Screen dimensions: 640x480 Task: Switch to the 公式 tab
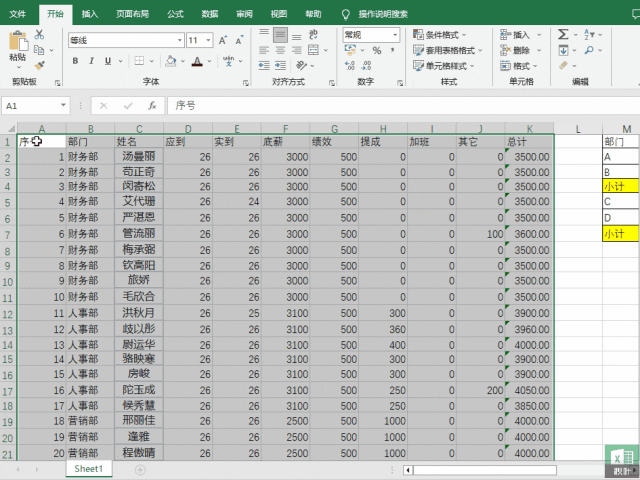[176, 14]
